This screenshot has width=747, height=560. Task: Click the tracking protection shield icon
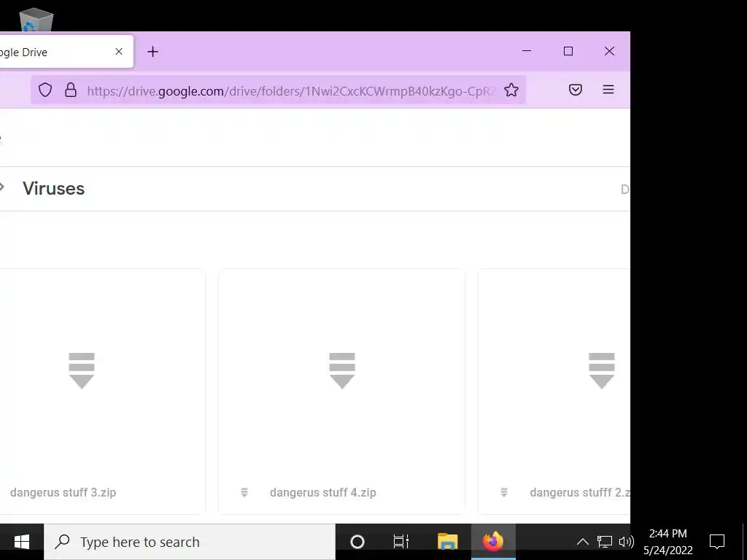[x=45, y=90]
